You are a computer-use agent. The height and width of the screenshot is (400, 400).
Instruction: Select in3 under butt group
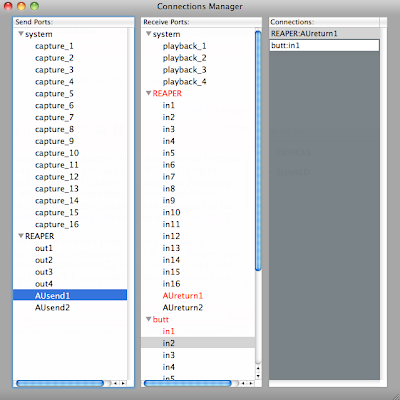pos(168,355)
